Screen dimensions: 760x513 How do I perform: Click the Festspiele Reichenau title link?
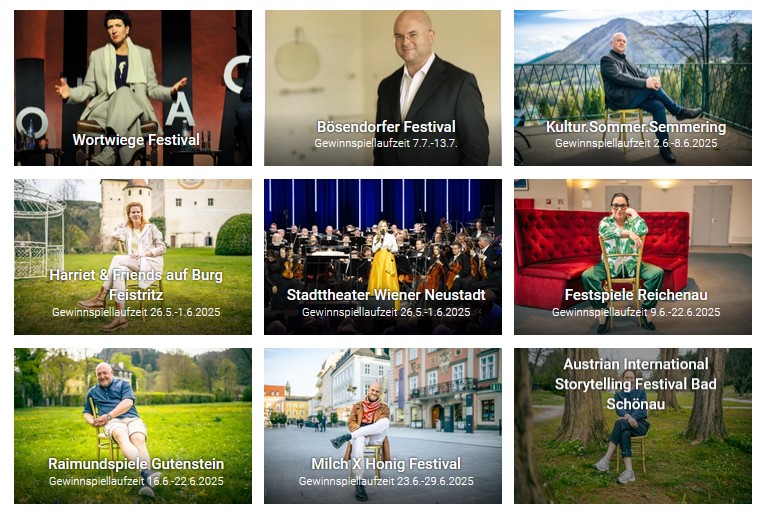tap(636, 295)
